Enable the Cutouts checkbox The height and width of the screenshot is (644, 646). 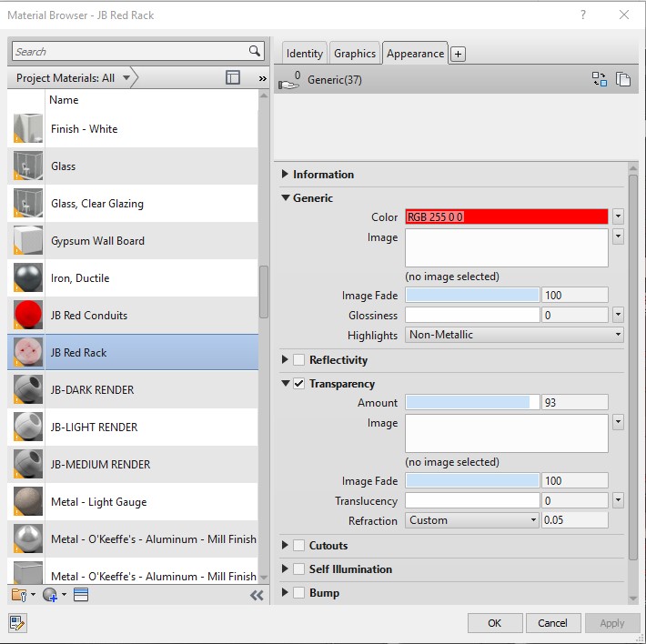pos(298,546)
